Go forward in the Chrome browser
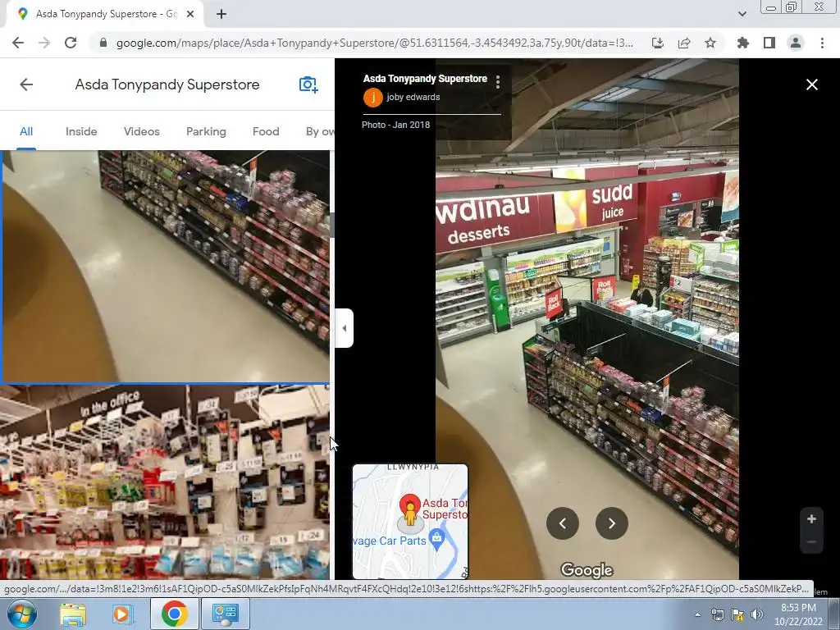840x630 pixels. [44, 43]
